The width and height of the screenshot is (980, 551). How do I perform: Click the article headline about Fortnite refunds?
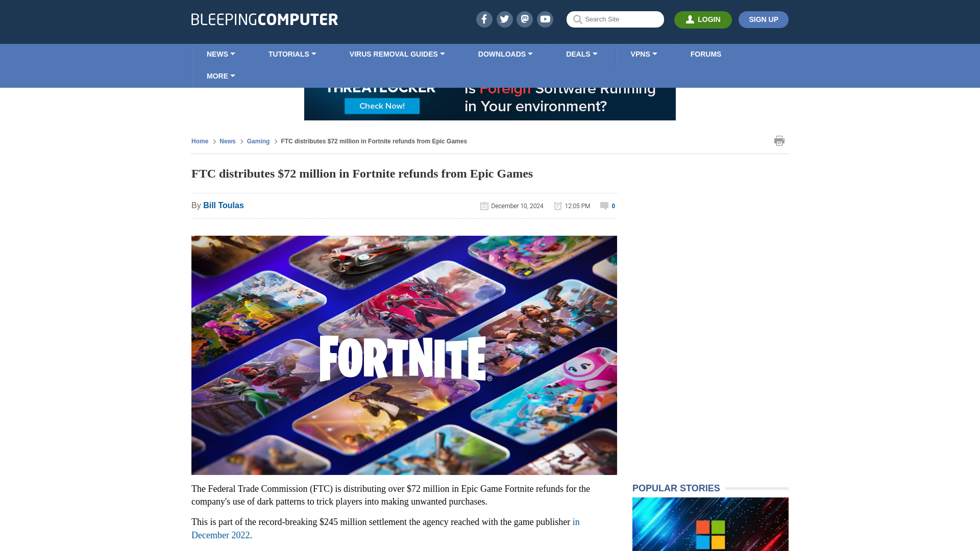(x=362, y=173)
